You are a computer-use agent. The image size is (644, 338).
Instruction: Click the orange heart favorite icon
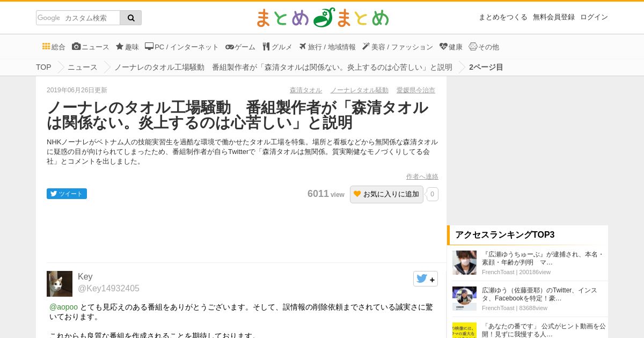click(357, 194)
